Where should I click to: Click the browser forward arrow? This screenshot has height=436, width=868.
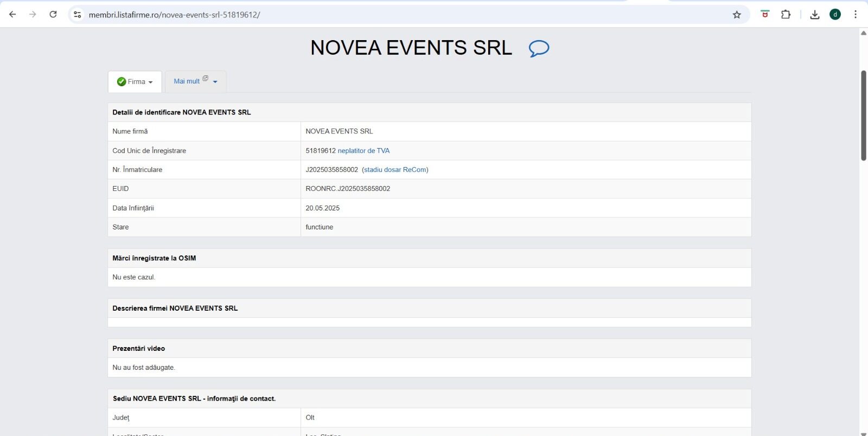[33, 15]
